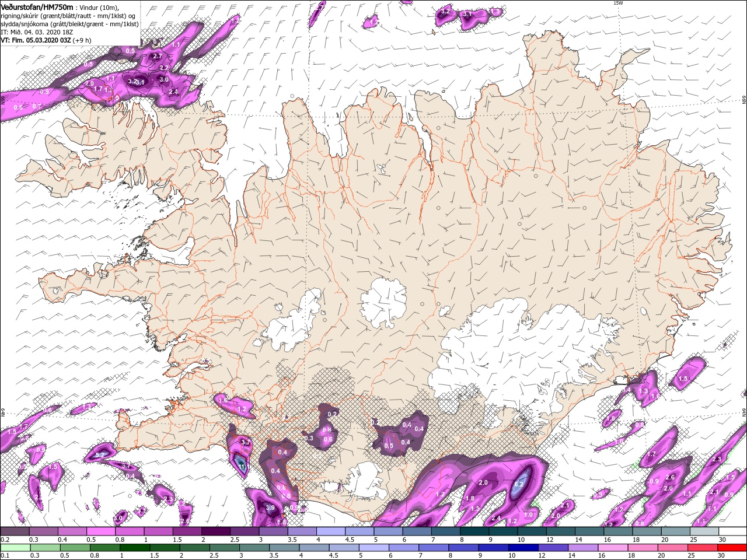This screenshot has height=560, width=747.
Task: Click light lavender swatch between 4 and 4.5, upper legend
Action: (331, 532)
